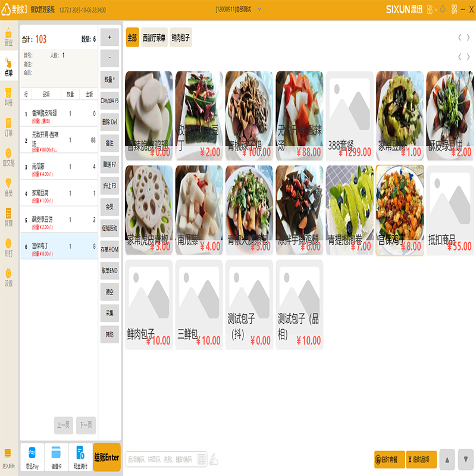This screenshot has height=476, width=476.
Task: Go to next category page arrow
Action: click(468, 37)
